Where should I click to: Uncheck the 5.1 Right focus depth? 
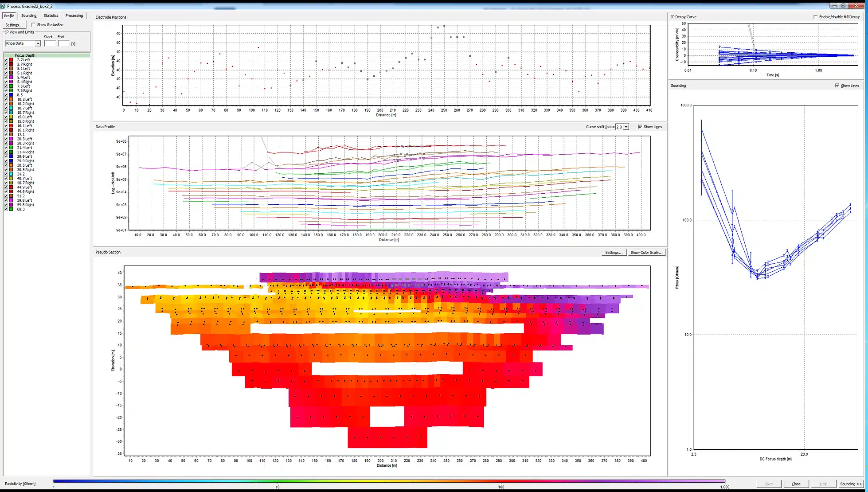[x=6, y=73]
